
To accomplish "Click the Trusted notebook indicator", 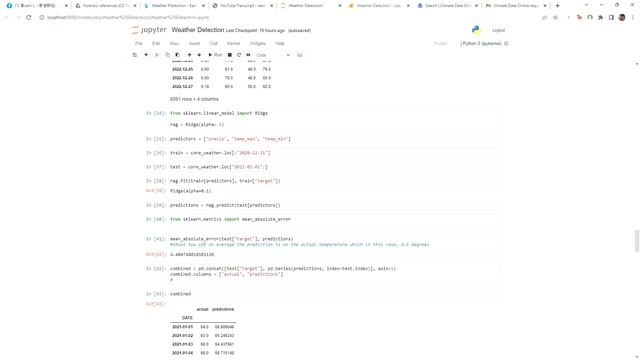I will pyautogui.click(x=440, y=43).
